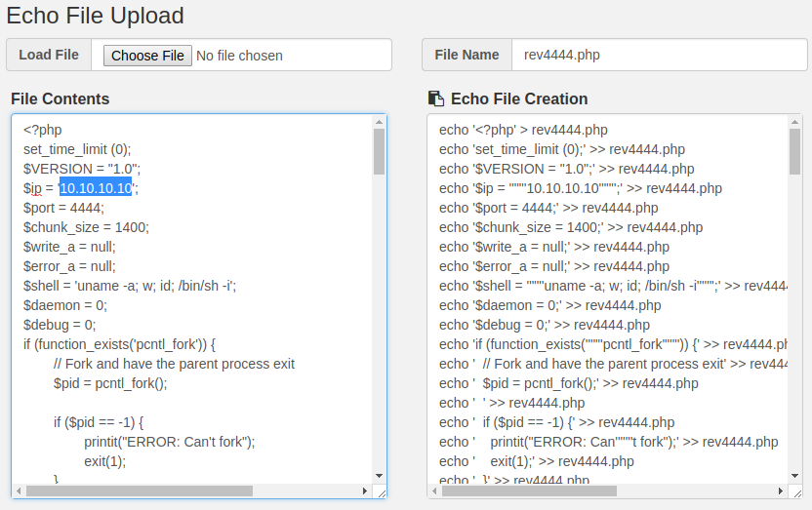Click the '$VERSION = "1.0";' line in File Contents

click(x=82, y=169)
